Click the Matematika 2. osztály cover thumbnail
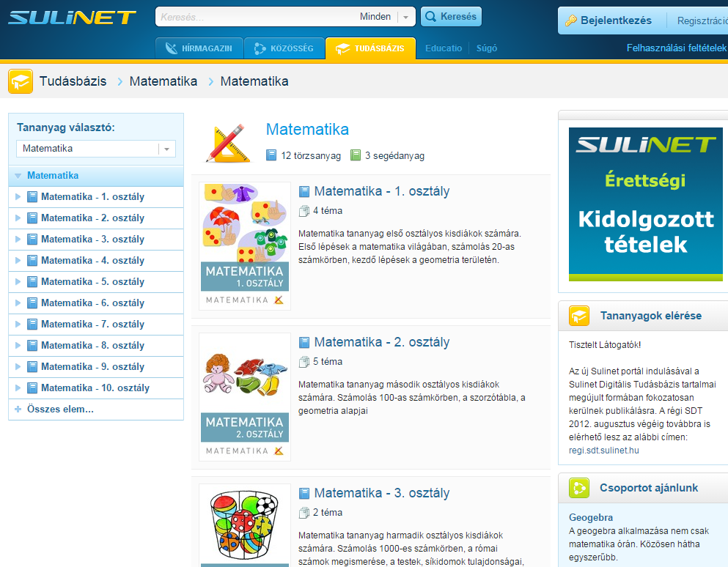 (x=245, y=397)
